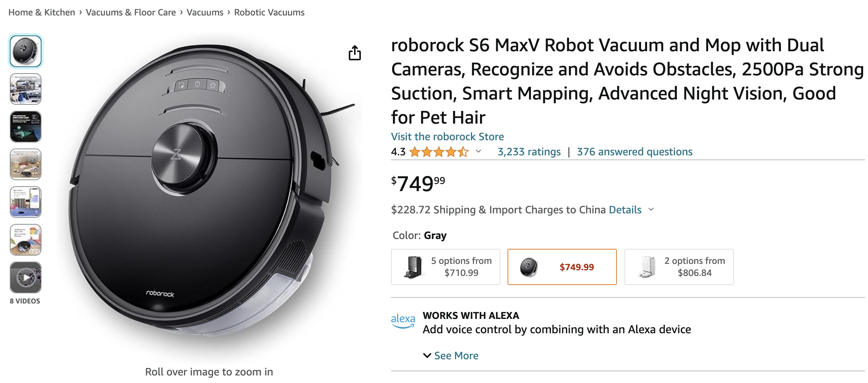Navigate to Vacuums & Floor Care breadcrumb
The width and height of the screenshot is (868, 383).
point(131,12)
